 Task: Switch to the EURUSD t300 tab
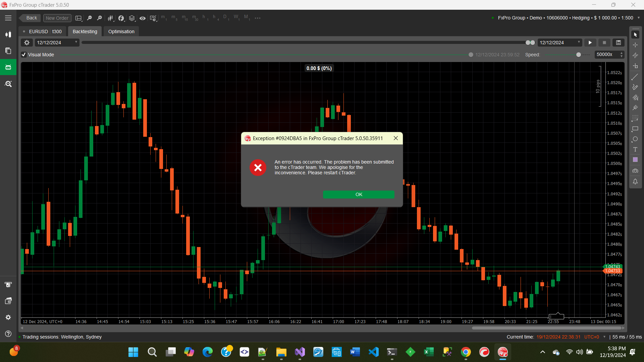tap(43, 32)
